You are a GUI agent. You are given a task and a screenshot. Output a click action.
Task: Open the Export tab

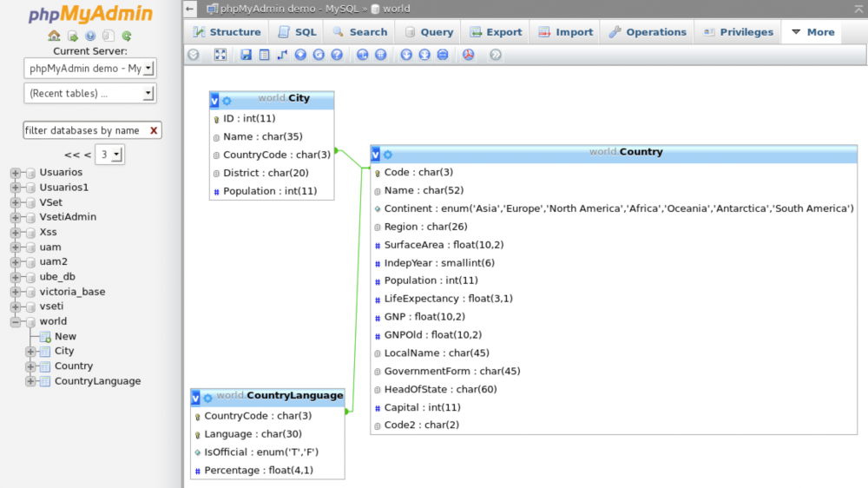point(496,32)
